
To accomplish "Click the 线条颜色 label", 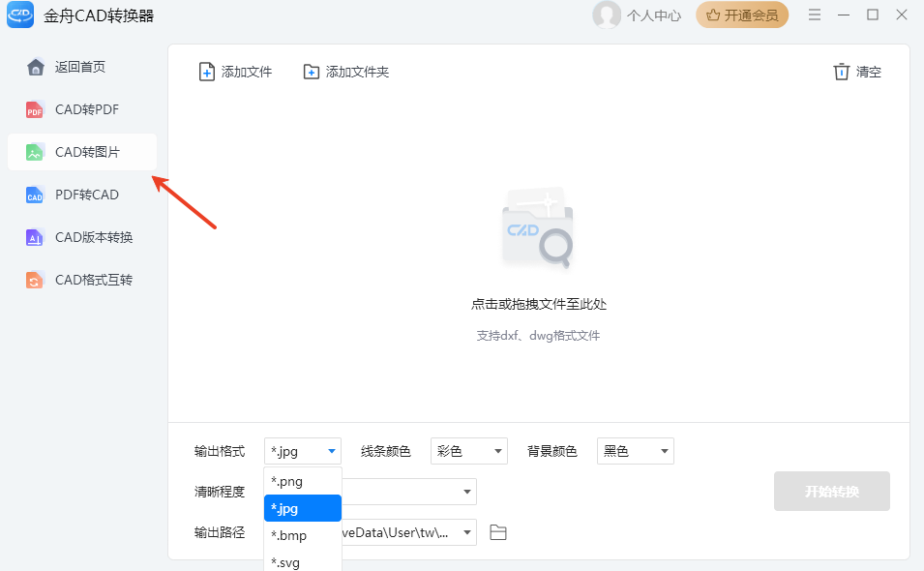I will click(x=385, y=451).
